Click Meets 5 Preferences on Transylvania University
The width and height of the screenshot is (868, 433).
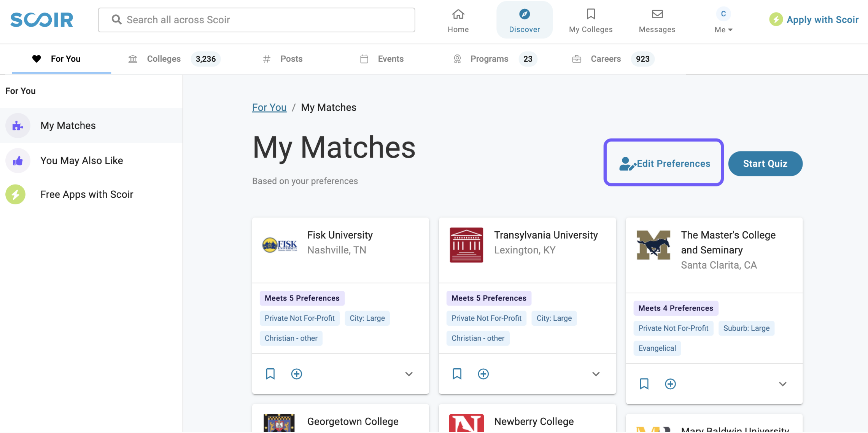point(489,298)
